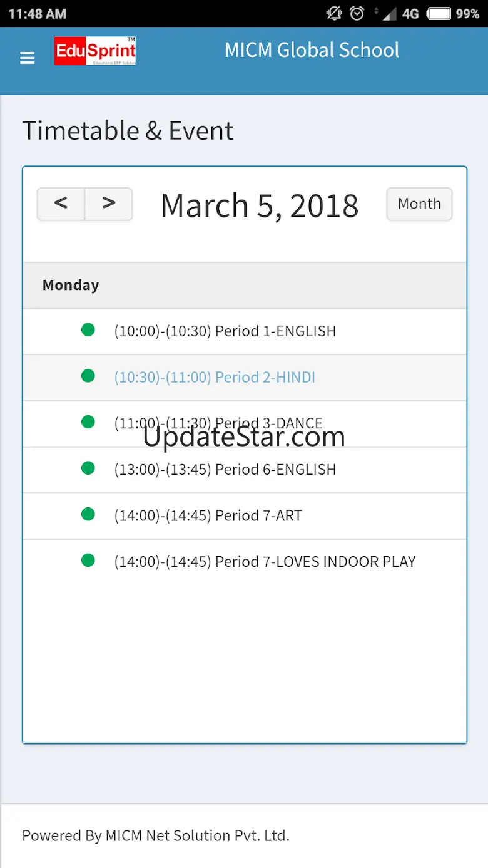Viewport: 488px width, 868px height.
Task: Open Period 6-ENGLISH timetable entry
Action: (225, 470)
